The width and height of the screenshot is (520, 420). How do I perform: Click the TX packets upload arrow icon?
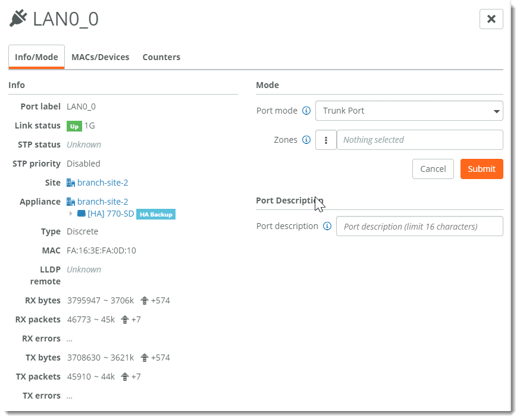125,377
